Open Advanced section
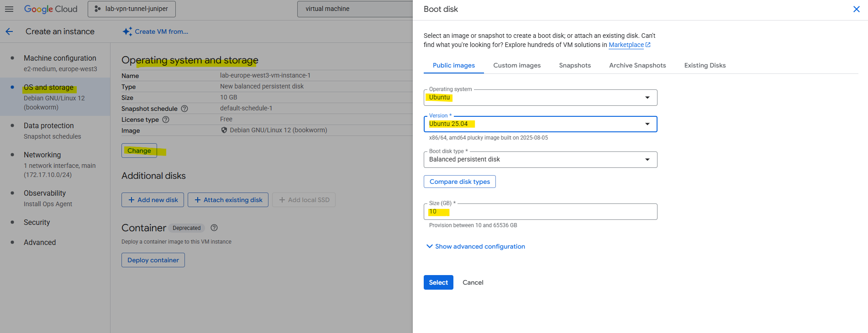The height and width of the screenshot is (333, 868). (40, 242)
